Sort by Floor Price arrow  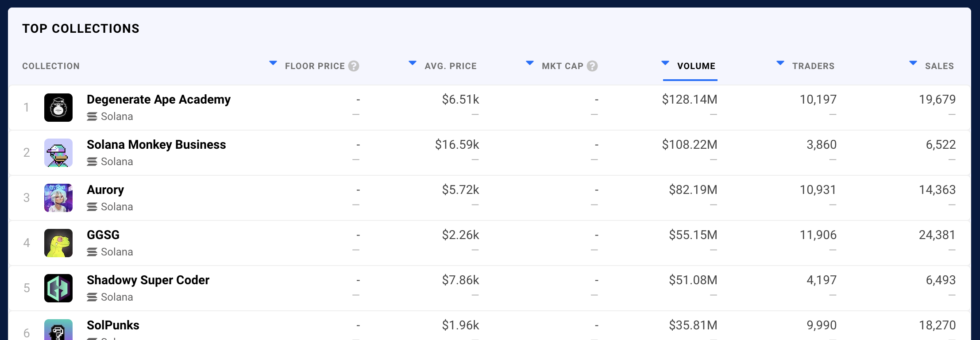coord(273,63)
